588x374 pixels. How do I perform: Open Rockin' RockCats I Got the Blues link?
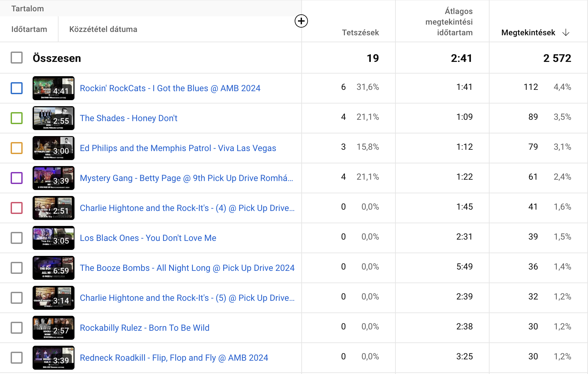(x=170, y=88)
